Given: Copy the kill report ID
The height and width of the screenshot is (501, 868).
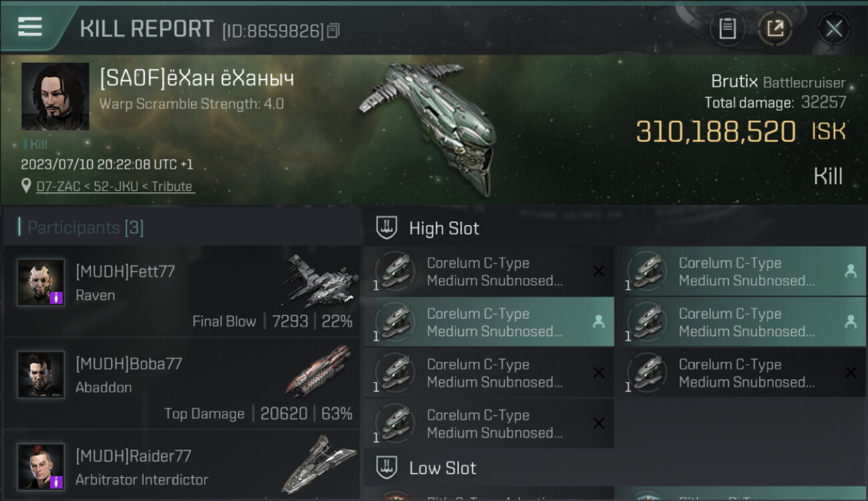Looking at the screenshot, I should [x=333, y=31].
